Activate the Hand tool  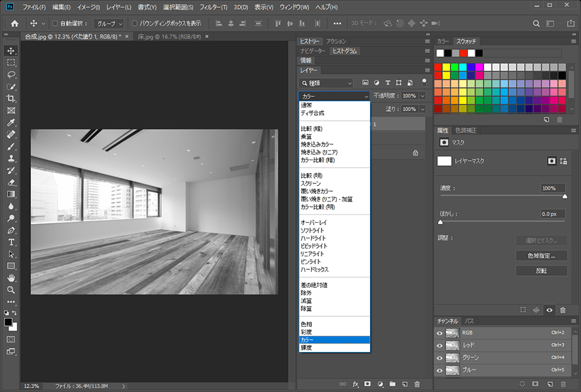coord(11,278)
